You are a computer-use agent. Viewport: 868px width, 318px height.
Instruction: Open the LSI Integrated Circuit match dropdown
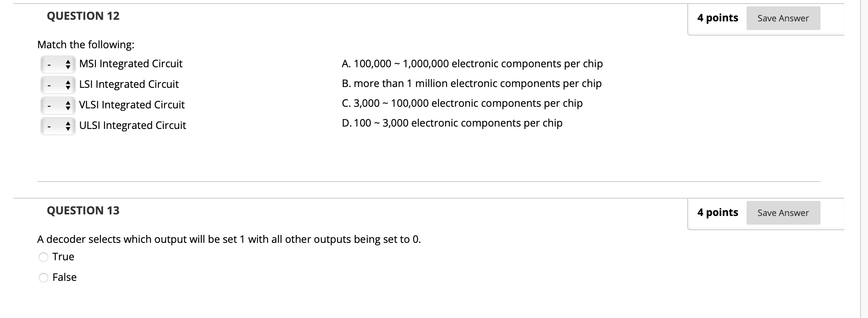click(x=57, y=84)
